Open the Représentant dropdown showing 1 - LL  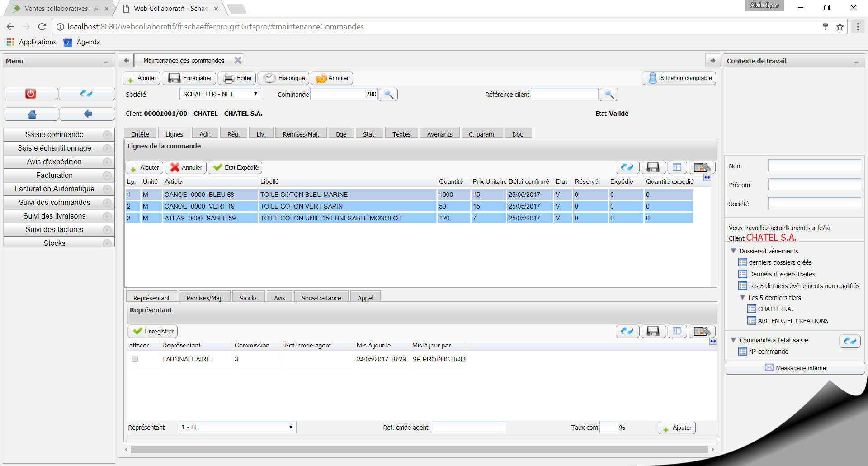236,427
